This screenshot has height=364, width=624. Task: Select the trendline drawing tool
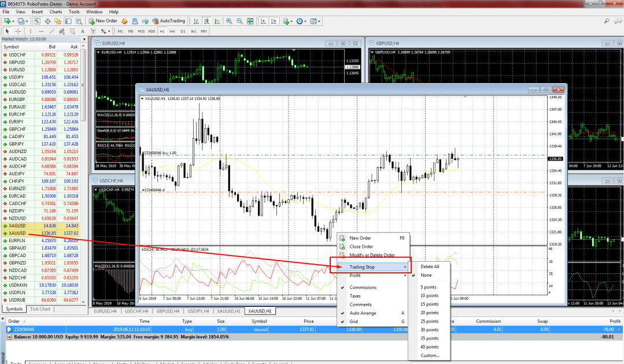(x=51, y=31)
